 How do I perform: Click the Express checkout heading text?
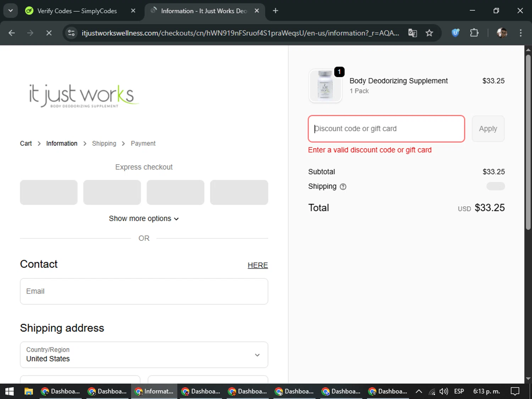click(x=144, y=167)
